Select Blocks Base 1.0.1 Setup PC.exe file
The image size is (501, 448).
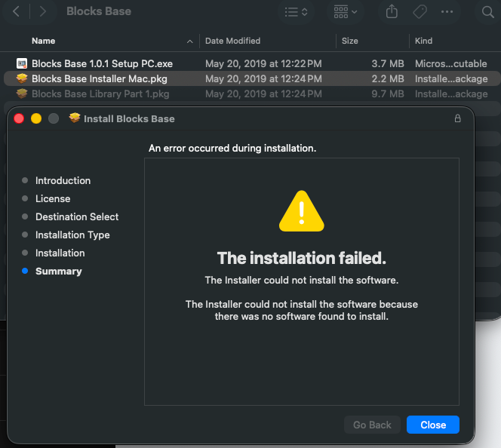click(x=103, y=63)
